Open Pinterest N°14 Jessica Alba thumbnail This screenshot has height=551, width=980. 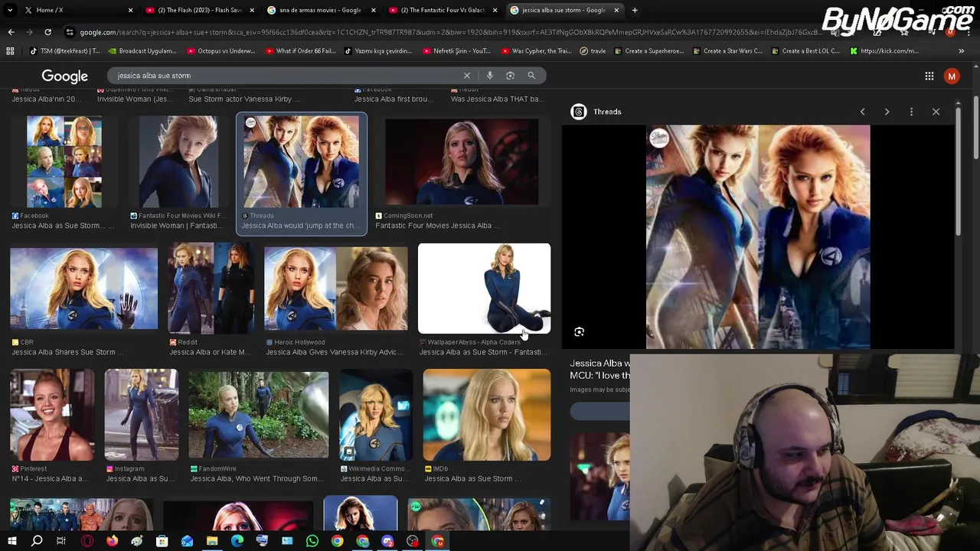(52, 413)
